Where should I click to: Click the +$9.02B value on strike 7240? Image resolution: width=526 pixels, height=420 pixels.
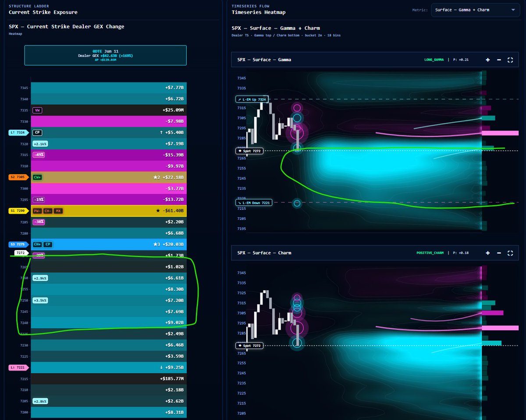click(174, 323)
